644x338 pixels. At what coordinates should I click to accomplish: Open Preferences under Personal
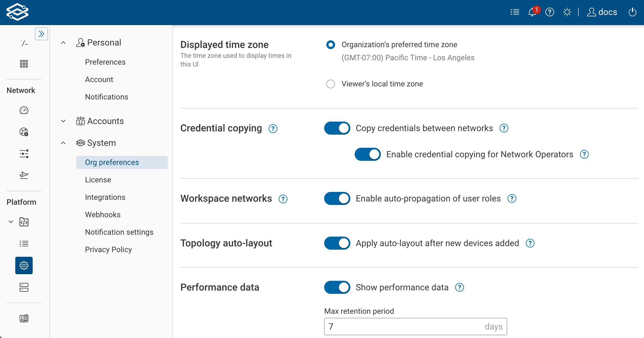[105, 62]
